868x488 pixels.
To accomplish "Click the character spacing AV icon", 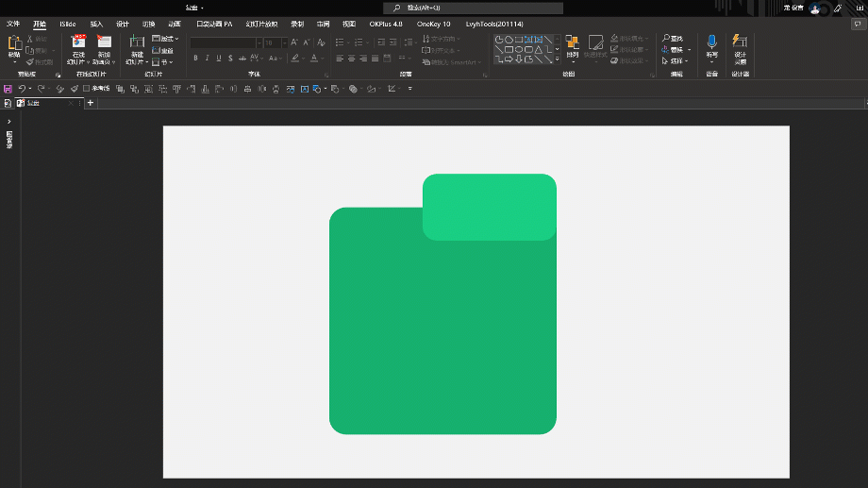I will (254, 58).
